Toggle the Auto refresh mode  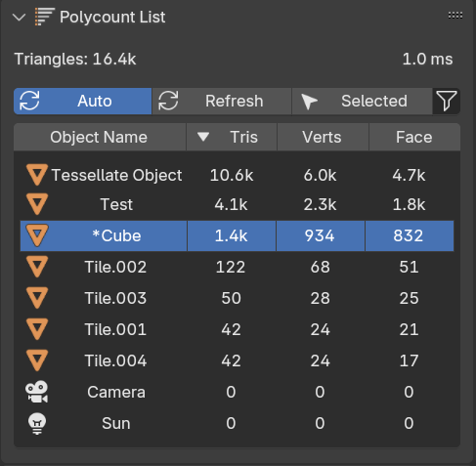coord(83,101)
